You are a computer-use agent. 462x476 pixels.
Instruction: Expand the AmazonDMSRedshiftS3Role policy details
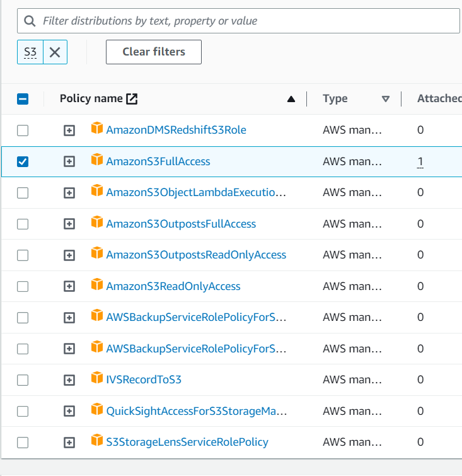coord(69,131)
